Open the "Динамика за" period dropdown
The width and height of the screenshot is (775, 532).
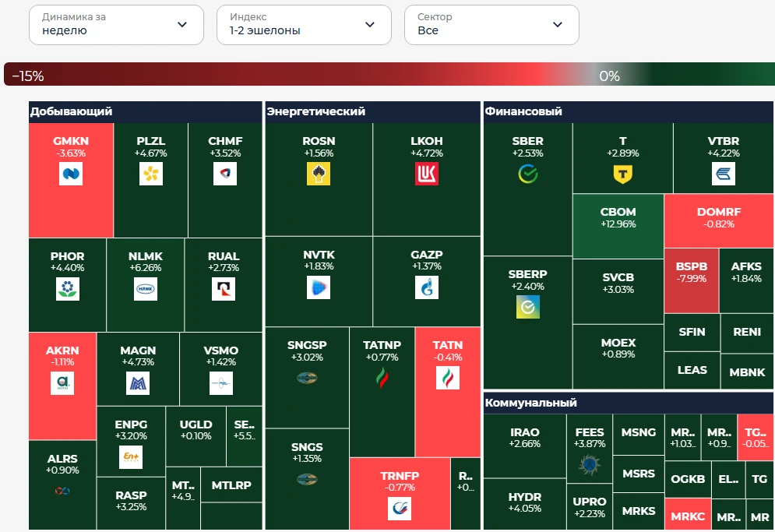click(116, 25)
